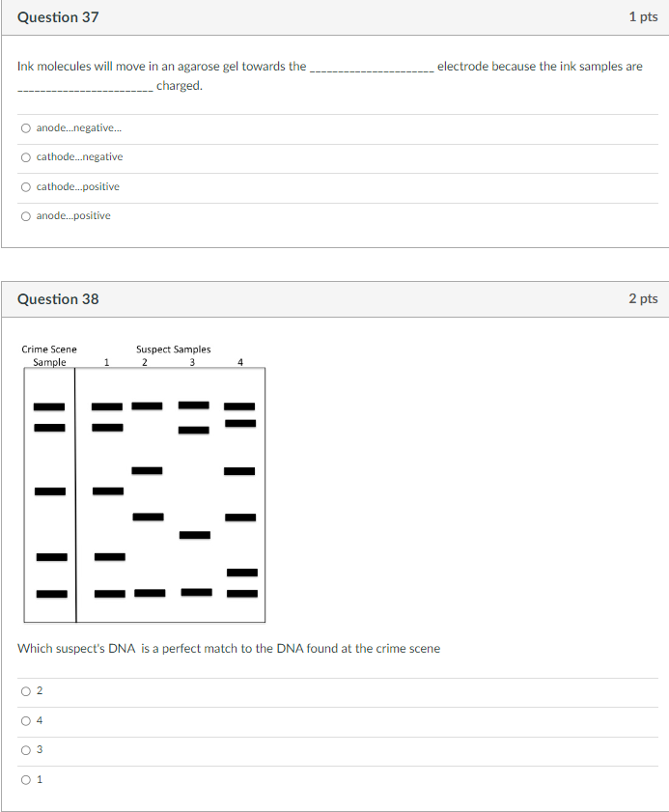
Task: Click the Suspect Samples label above gel
Action: click(174, 350)
